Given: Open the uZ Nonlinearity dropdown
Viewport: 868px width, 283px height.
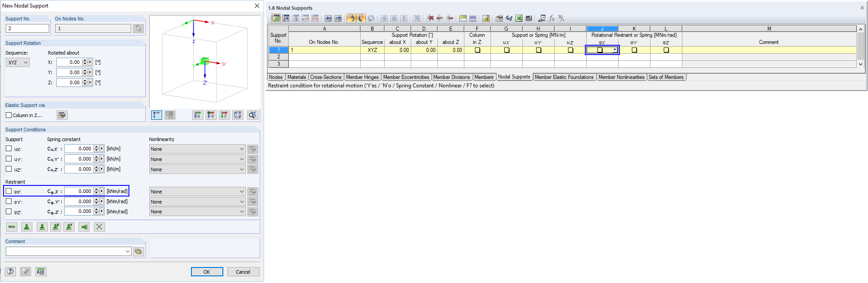Looking at the screenshot, I should point(197,169).
